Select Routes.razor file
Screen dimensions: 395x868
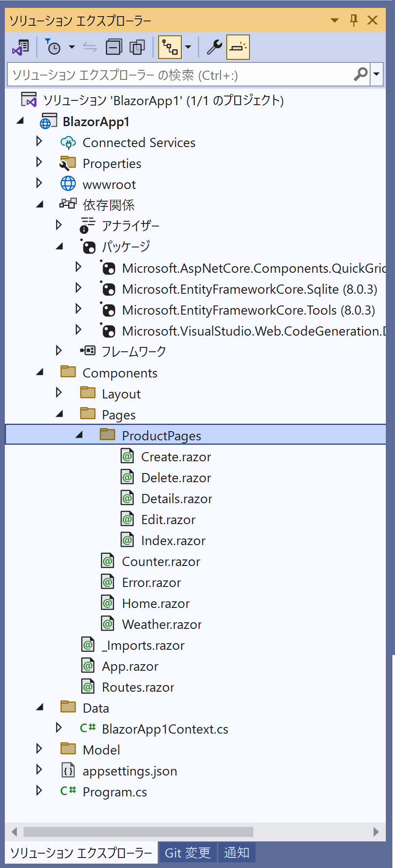[x=138, y=687]
